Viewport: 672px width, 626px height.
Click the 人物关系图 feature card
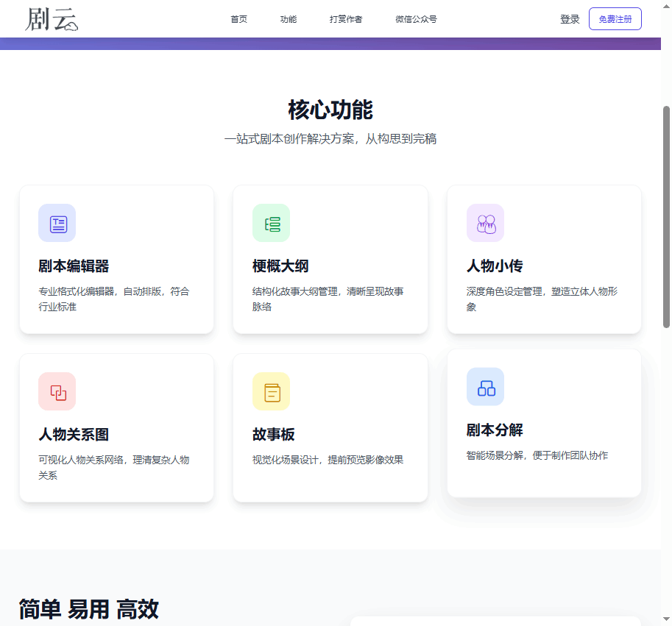click(x=116, y=428)
